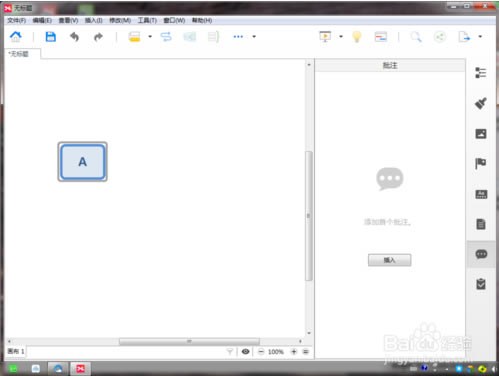Open the Task Info clipboard panel
The width and height of the screenshot is (499, 376).
tap(481, 284)
